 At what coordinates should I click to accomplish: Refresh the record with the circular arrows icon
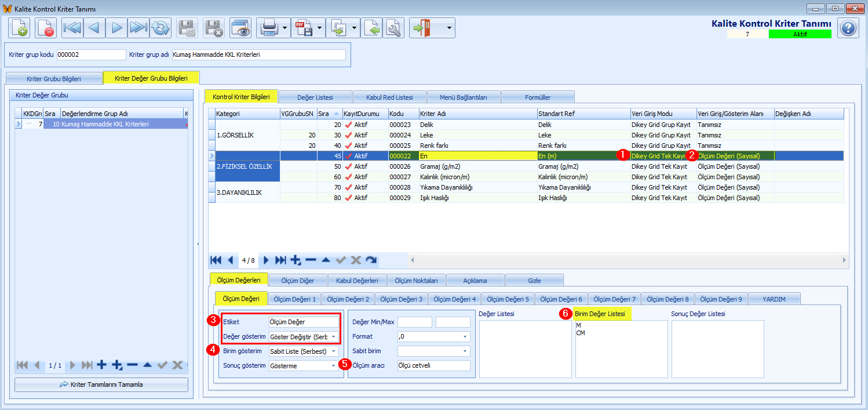[161, 28]
